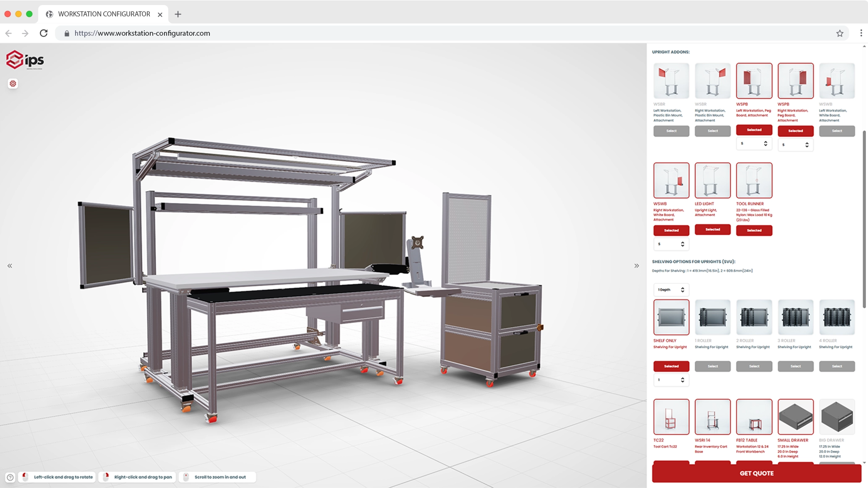Click Select for the 1 ROLLER shelving option

tap(713, 366)
